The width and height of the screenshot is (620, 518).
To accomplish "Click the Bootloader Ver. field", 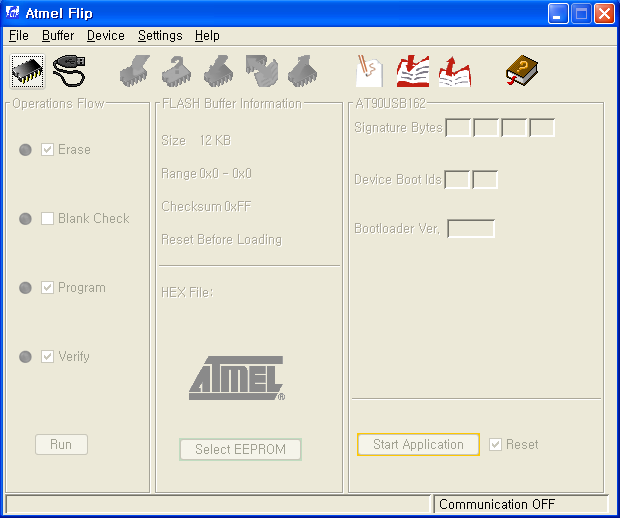I will (x=471, y=229).
